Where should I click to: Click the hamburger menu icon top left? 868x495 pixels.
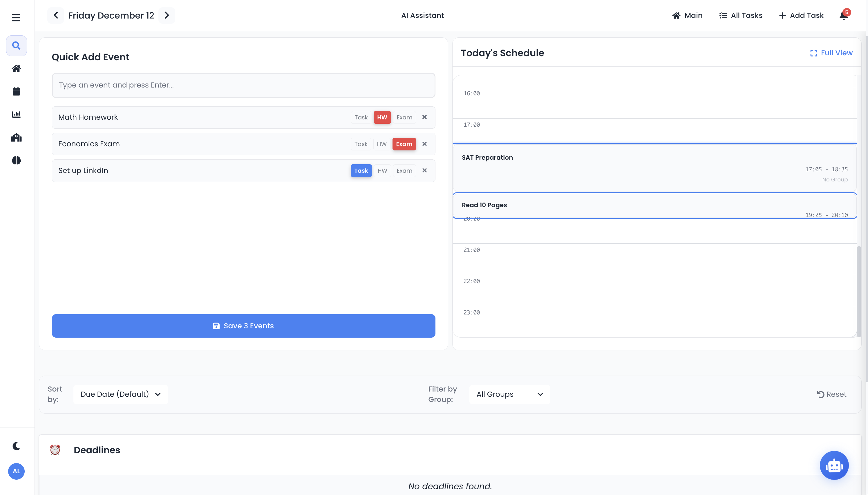pyautogui.click(x=16, y=17)
